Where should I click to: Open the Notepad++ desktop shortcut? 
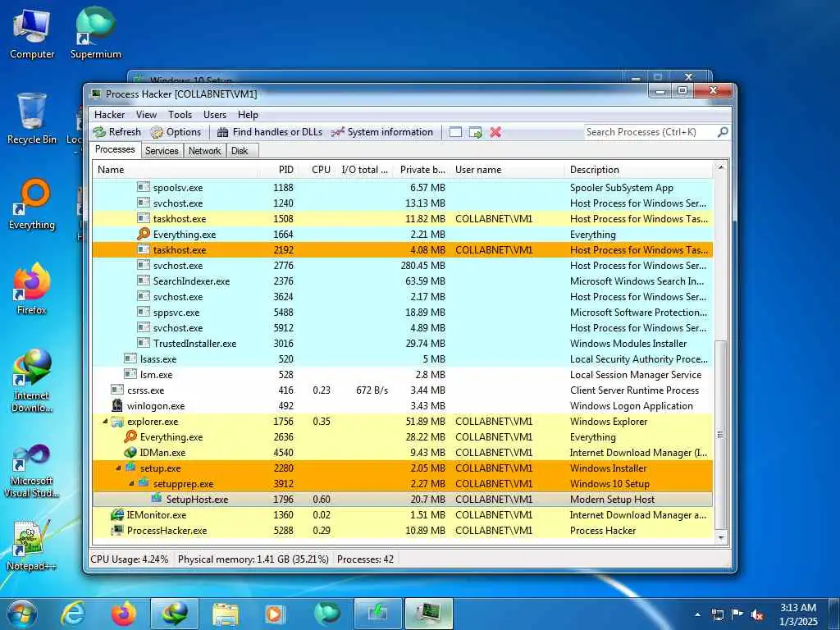click(31, 545)
